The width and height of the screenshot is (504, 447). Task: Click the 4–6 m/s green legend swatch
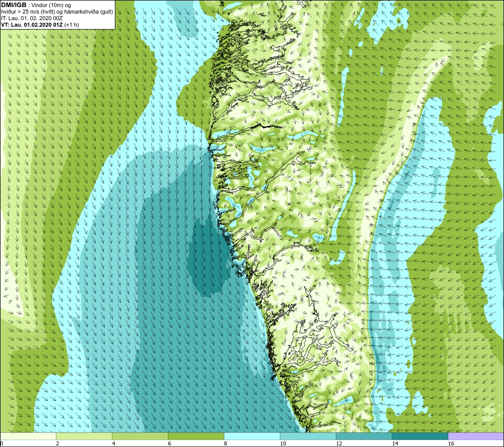pyautogui.click(x=140, y=436)
